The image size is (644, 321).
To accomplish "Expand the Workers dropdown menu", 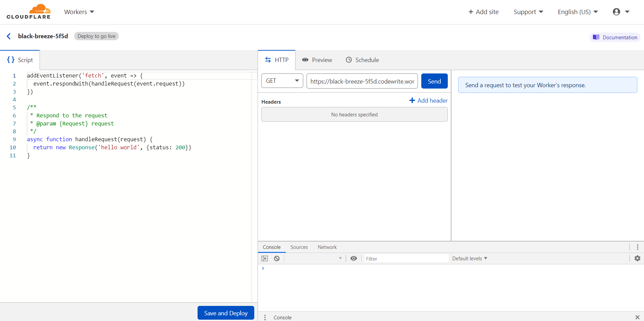I will (x=79, y=12).
